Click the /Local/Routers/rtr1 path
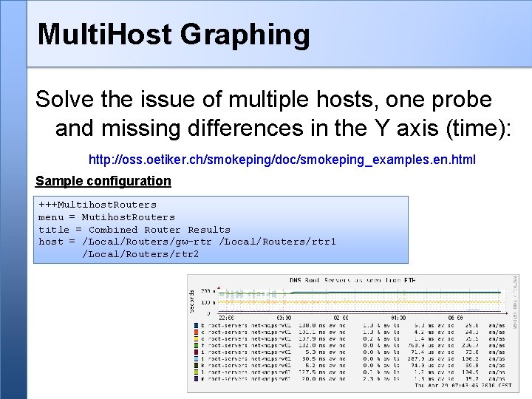Screen dimensions: 532x399 [277, 242]
